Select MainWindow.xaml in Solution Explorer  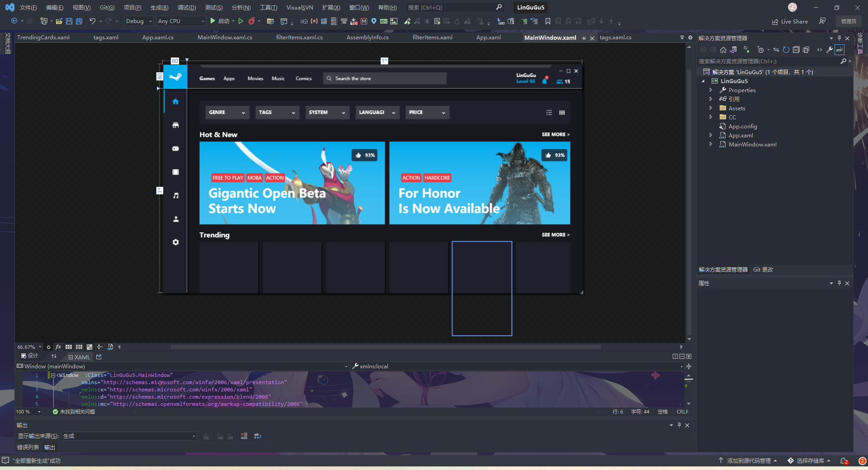point(752,145)
